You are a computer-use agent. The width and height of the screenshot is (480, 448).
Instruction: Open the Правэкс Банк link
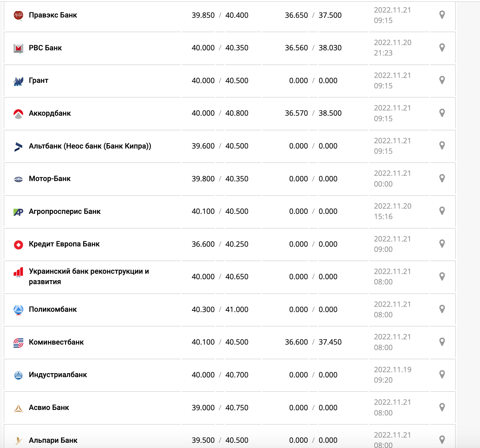click(53, 15)
